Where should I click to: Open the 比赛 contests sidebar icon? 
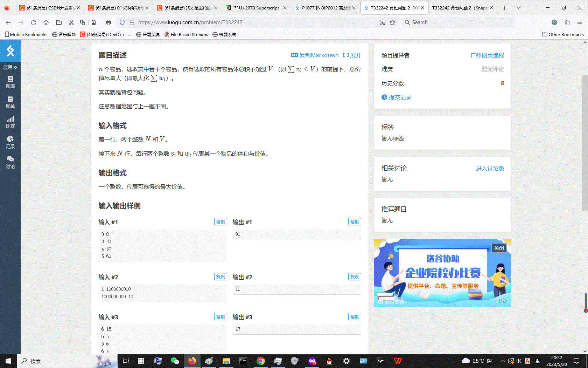pos(10,122)
